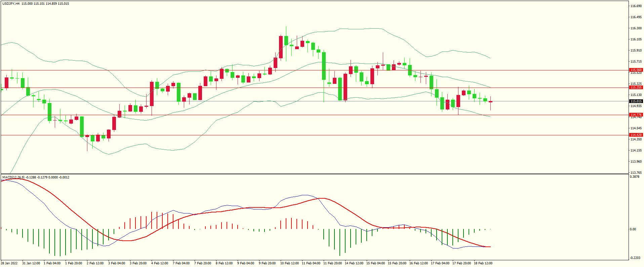The height and width of the screenshot is (267, 644).
Task: Click the 28 Jan 2022 date label
Action: pyautogui.click(x=9, y=263)
